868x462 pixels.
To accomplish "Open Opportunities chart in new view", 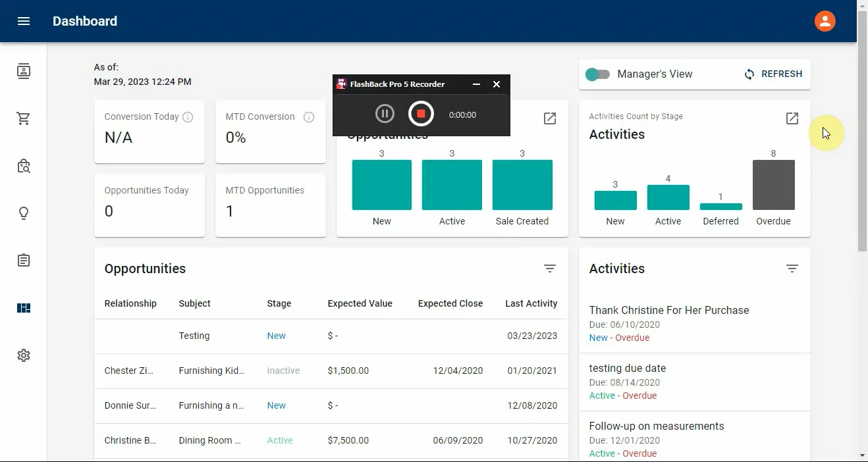I will (550, 118).
